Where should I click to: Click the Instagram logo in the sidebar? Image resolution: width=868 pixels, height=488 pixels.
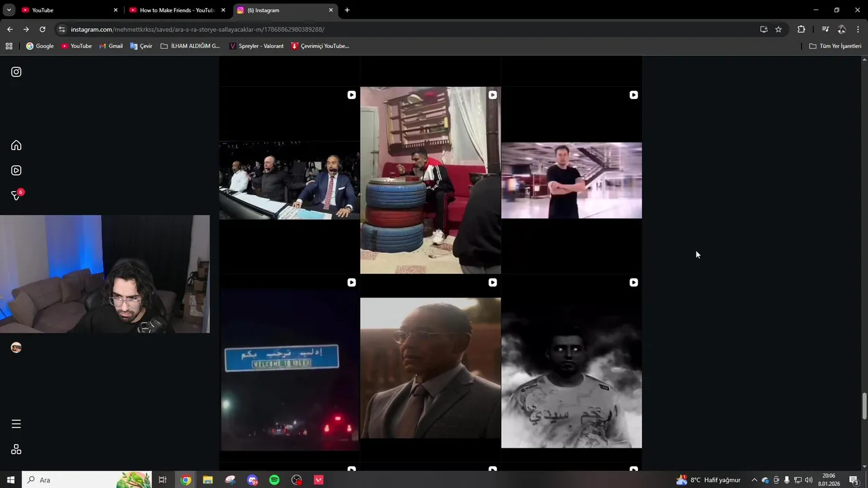(x=16, y=72)
